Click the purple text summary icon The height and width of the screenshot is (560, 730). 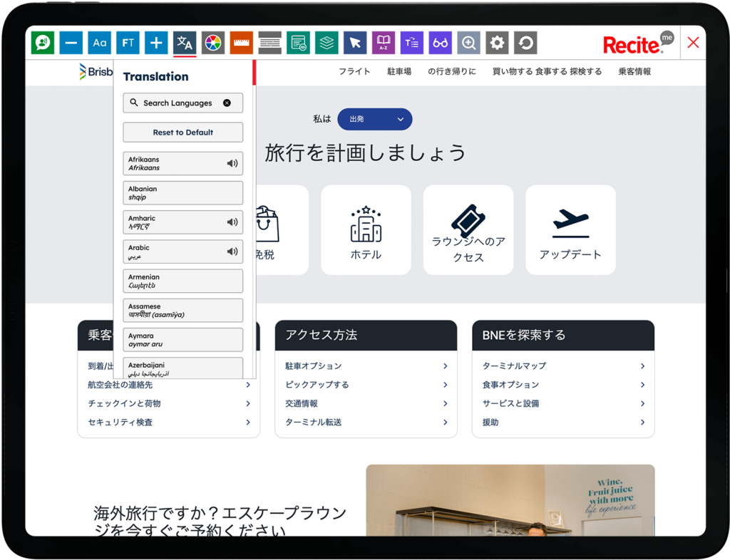pyautogui.click(x=412, y=43)
